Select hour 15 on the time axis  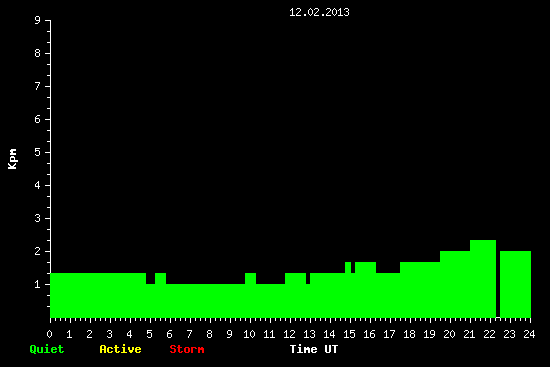[x=349, y=334]
